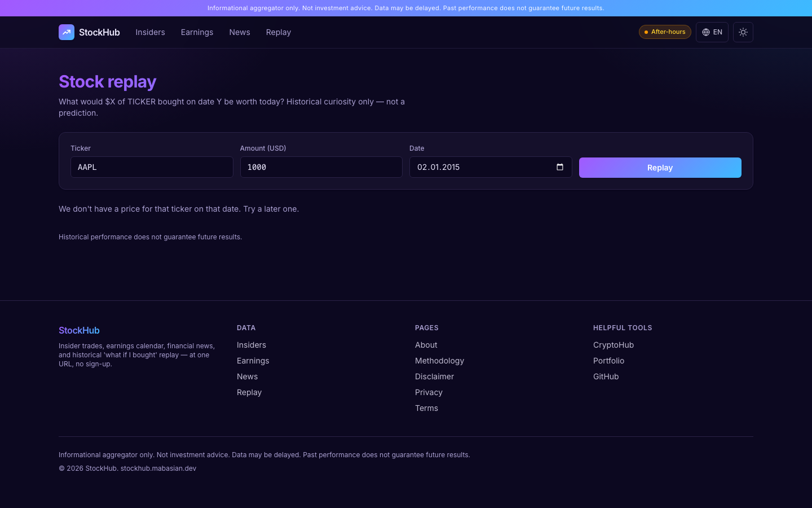This screenshot has height=508, width=812.
Task: Click the Replay gradient button
Action: click(660, 168)
